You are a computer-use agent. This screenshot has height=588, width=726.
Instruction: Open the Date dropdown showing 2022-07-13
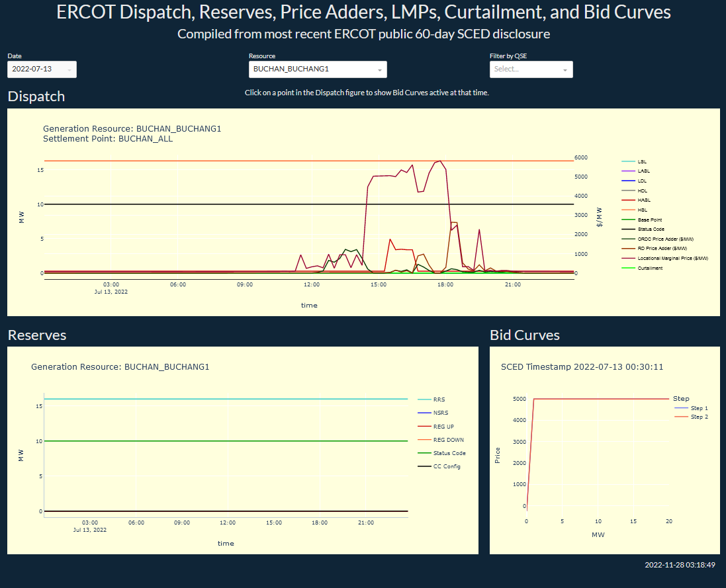tap(42, 69)
